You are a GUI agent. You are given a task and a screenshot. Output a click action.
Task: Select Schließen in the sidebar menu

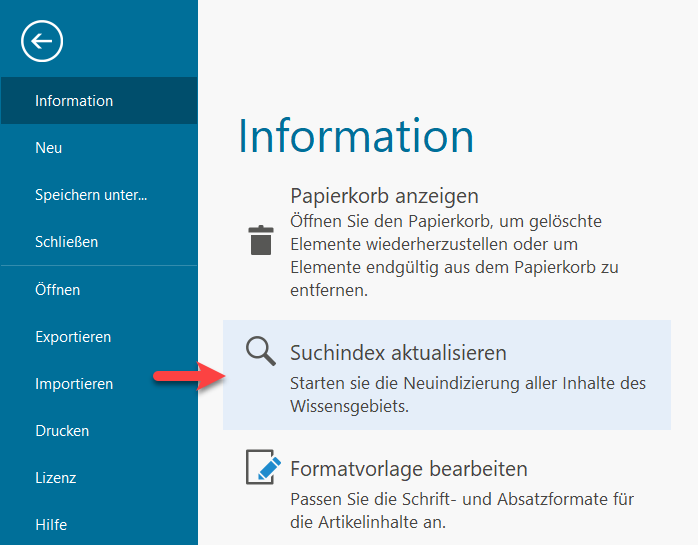(x=66, y=242)
